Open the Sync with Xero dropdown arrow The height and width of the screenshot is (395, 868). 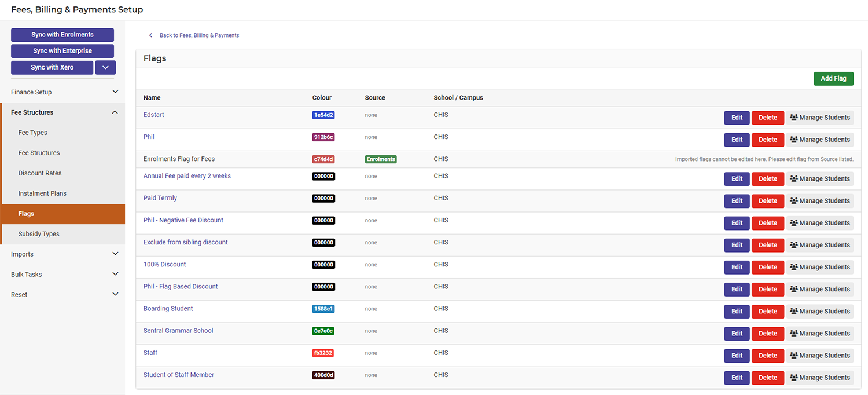(x=105, y=67)
